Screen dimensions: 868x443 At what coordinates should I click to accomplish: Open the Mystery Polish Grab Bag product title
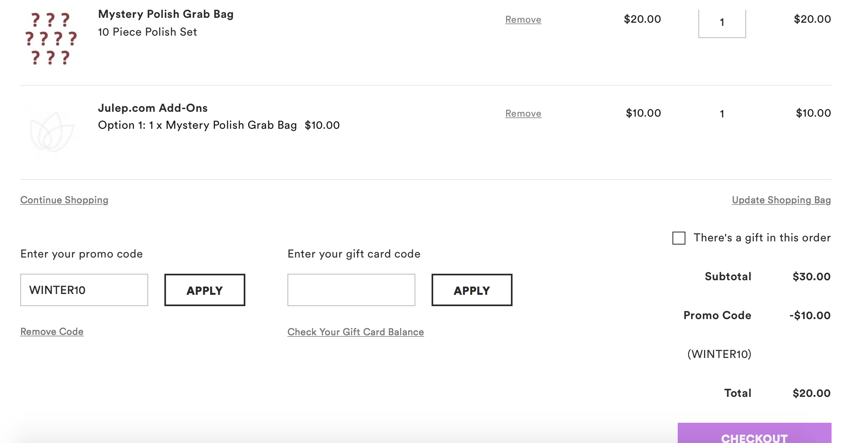(x=166, y=14)
